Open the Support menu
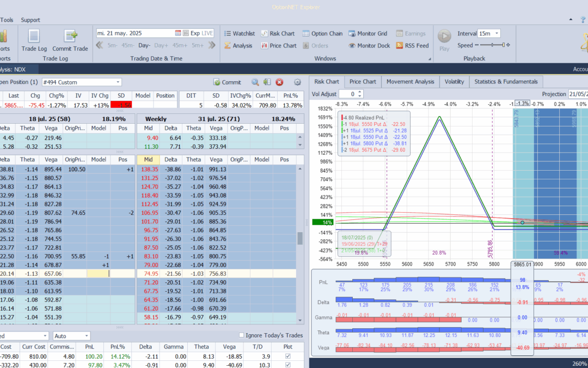Image resolution: width=588 pixels, height=368 pixels. click(30, 20)
